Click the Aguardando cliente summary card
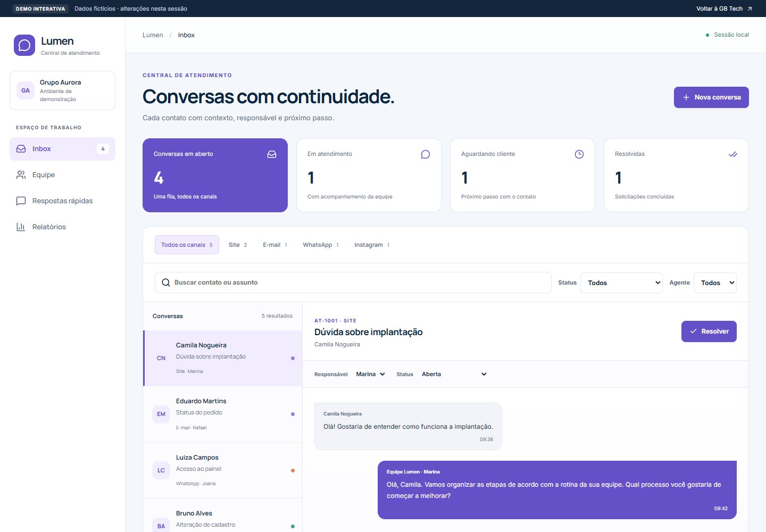The image size is (766, 532). pos(522,175)
